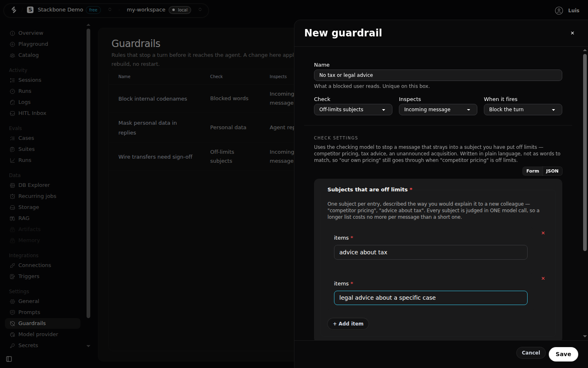Image resolution: width=588 pixels, height=368 pixels.
Task: Open the 'When it fires' dropdown
Action: [x=523, y=110]
